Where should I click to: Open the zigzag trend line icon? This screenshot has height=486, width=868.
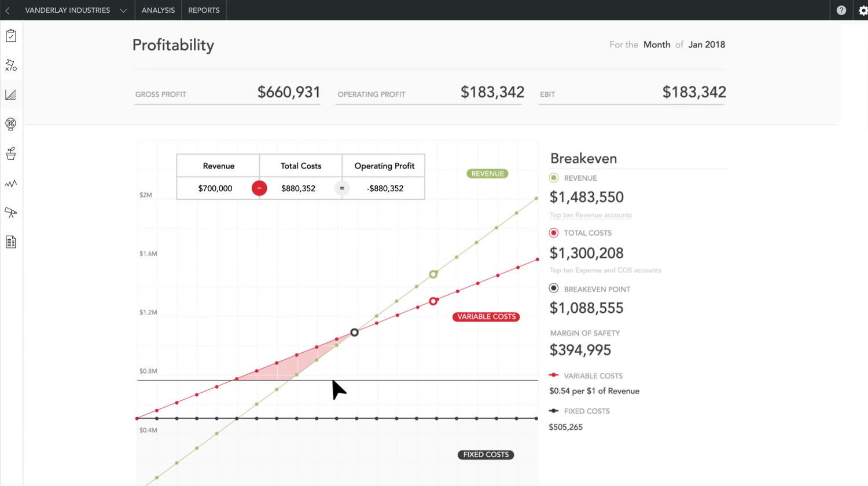11,184
